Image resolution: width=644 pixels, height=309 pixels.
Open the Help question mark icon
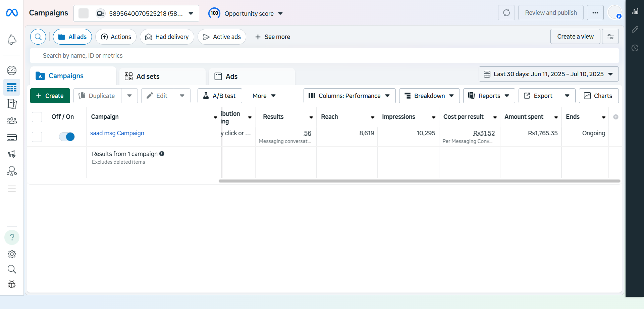[12, 237]
